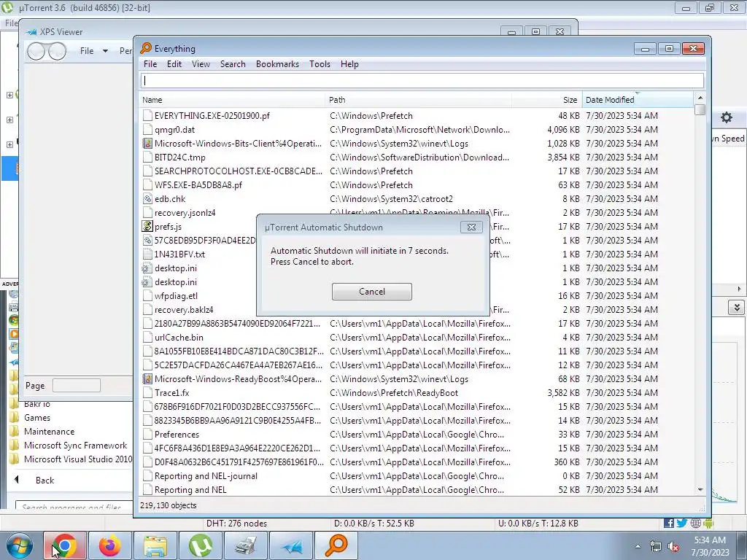Screen dimensions: 747x560
Task: Click Games folder icon in Start menu
Action: tap(15, 418)
